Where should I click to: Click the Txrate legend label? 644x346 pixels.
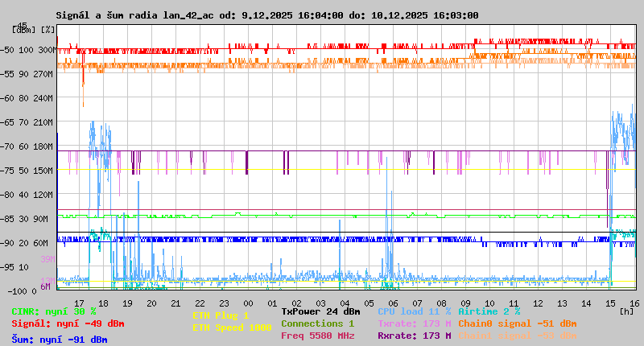click(x=414, y=323)
